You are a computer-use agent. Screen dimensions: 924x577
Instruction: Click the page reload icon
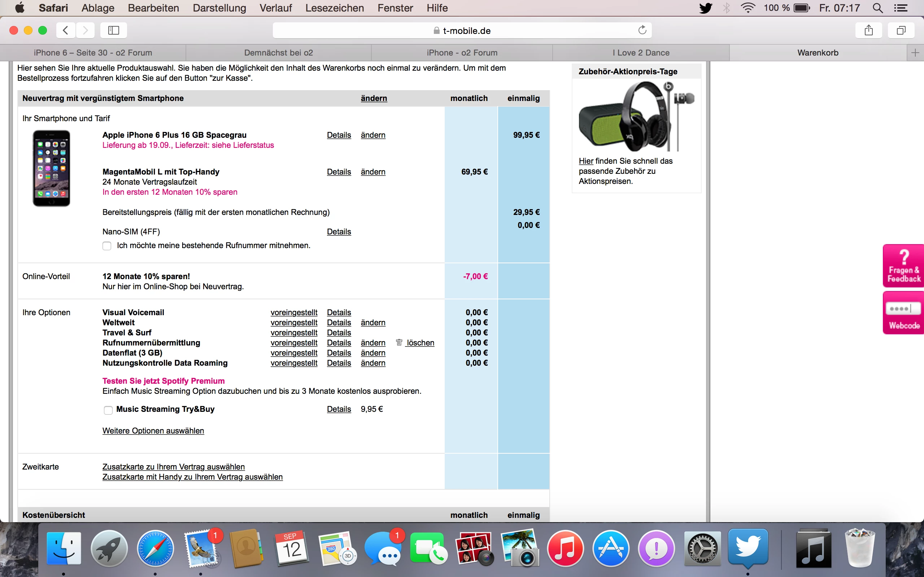642,30
